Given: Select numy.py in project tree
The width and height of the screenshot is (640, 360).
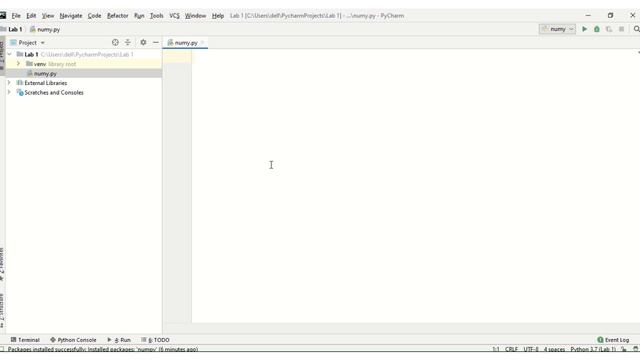Looking at the screenshot, I should tap(84, 73).
